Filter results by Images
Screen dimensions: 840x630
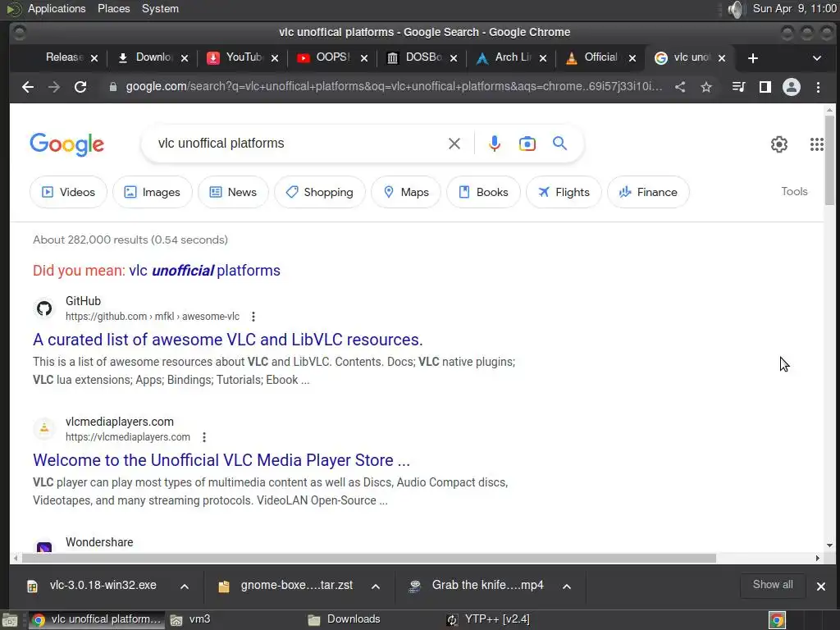[152, 192]
